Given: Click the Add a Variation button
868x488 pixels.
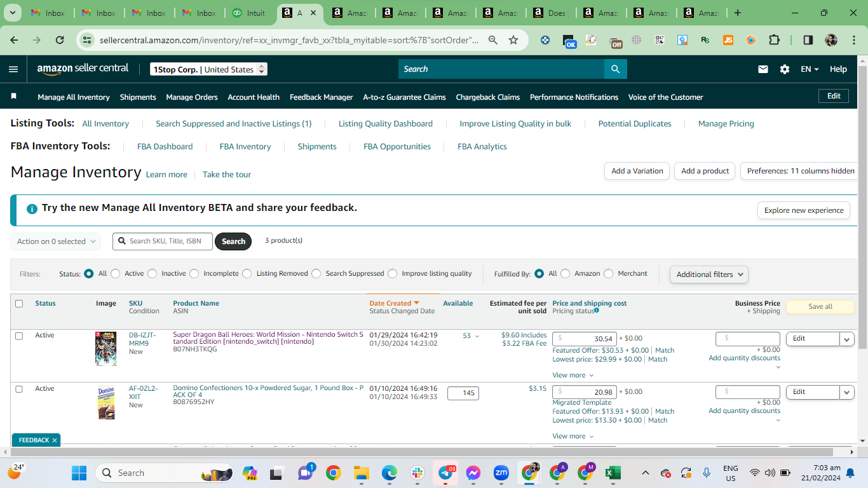Looking at the screenshot, I should tap(637, 171).
